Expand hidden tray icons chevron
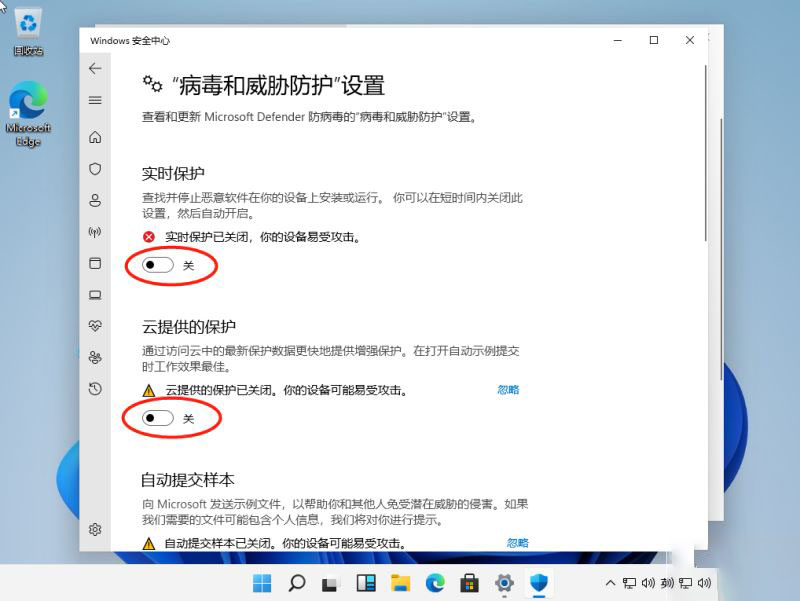800x601 pixels. point(610,583)
